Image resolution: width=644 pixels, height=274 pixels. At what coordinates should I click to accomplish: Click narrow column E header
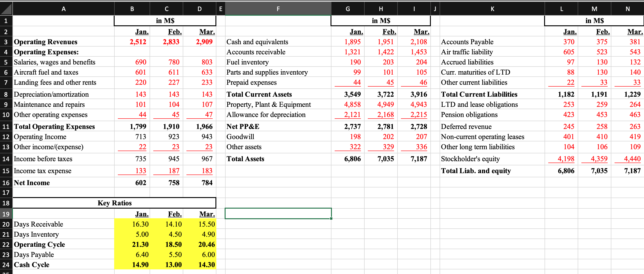click(x=220, y=9)
